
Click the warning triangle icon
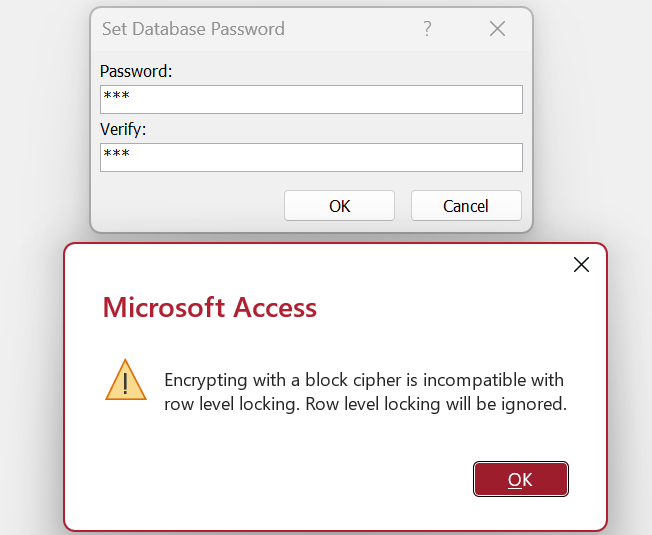pyautogui.click(x=125, y=380)
